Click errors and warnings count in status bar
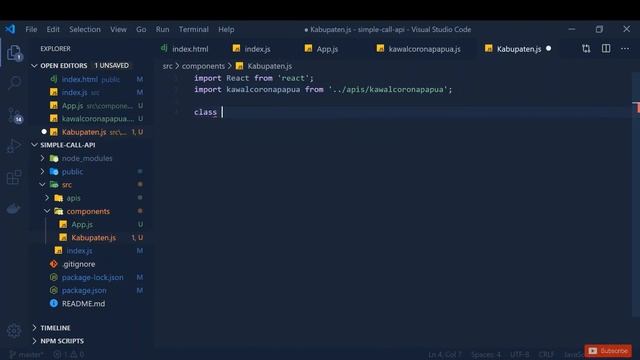 tap(69, 354)
